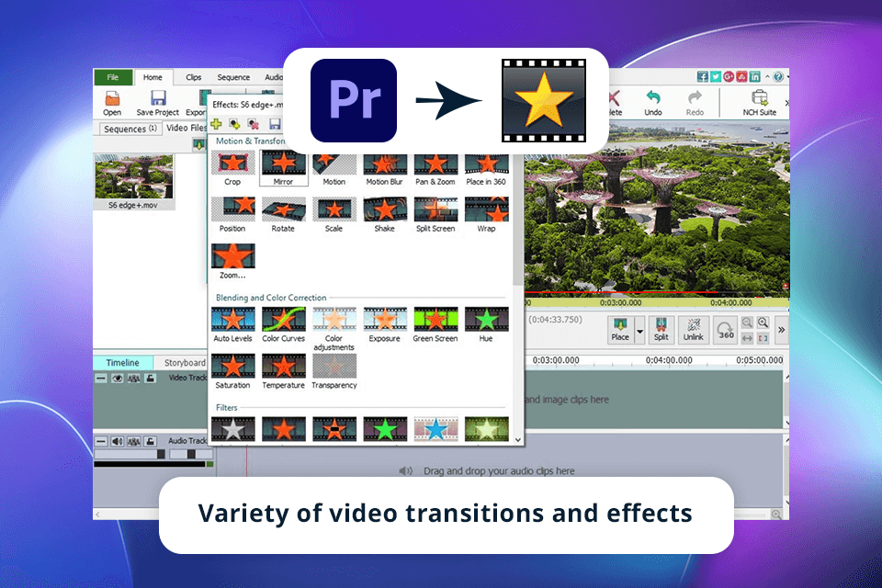882x588 pixels.
Task: Apply the Rotate effect
Action: pyautogui.click(x=284, y=214)
